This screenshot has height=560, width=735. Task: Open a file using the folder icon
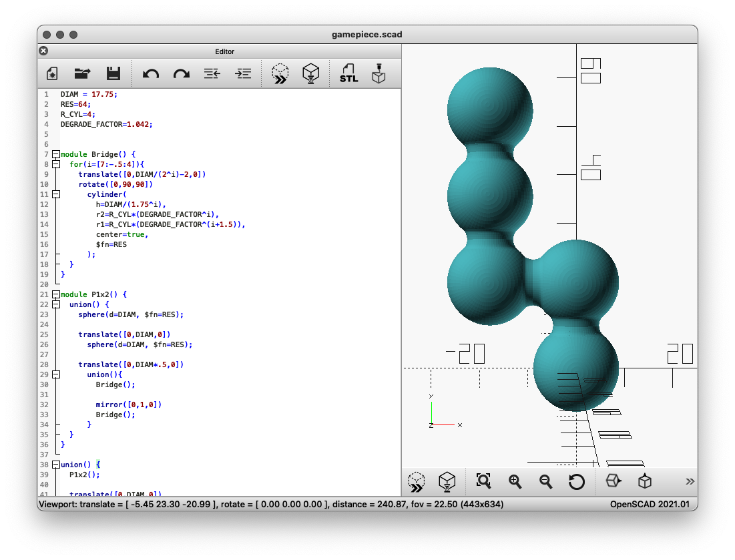(x=83, y=74)
